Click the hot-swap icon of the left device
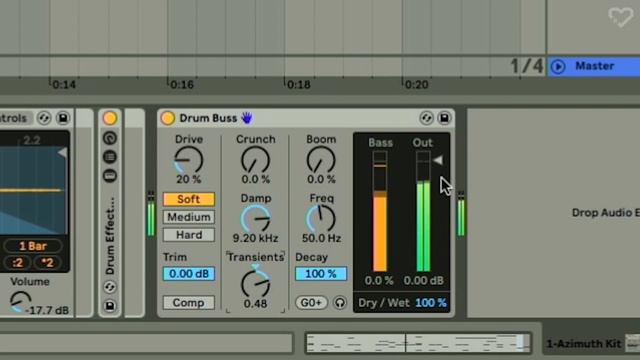Viewport: 640px width, 360px height. click(44, 118)
